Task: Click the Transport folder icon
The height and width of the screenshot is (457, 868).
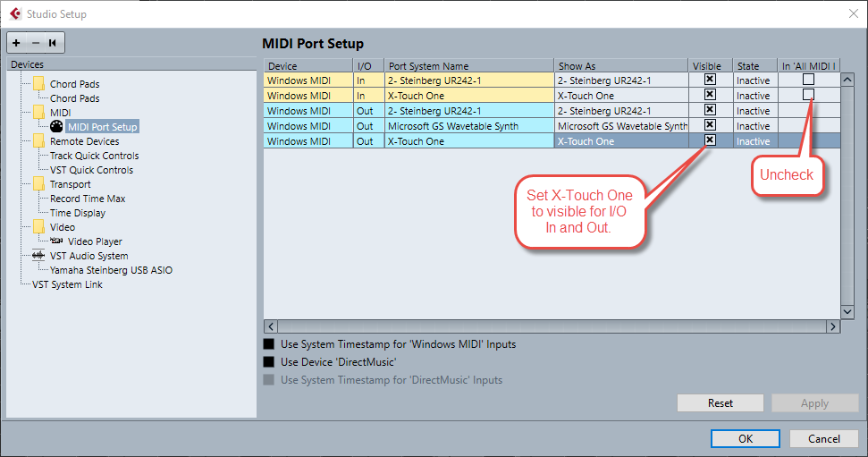Action: (38, 184)
